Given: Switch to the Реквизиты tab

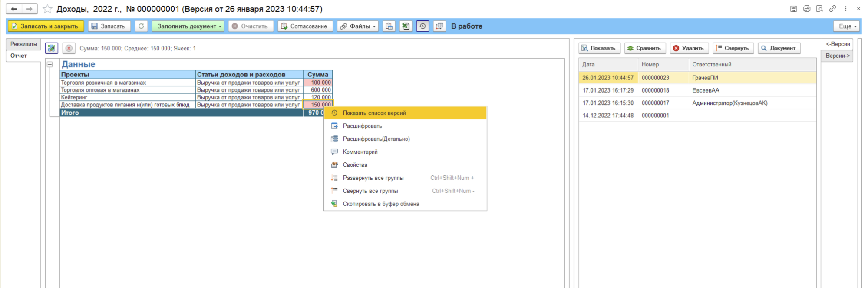Looking at the screenshot, I should 23,44.
